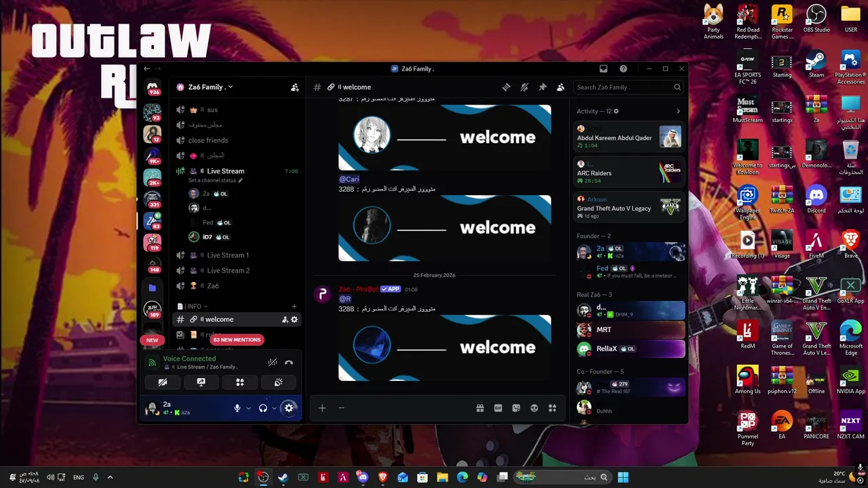Image resolution: width=868 pixels, height=488 pixels.
Task: Click plus attachment button in message bar
Action: click(x=322, y=408)
